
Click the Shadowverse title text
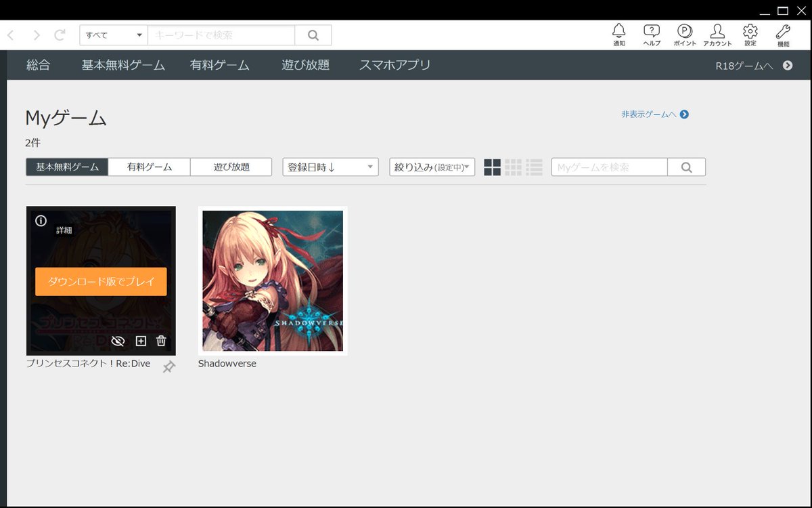coord(227,364)
